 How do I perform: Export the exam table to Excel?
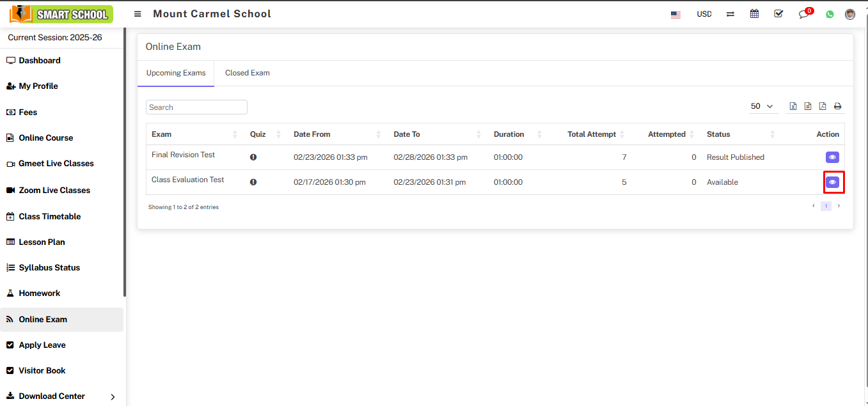point(793,106)
